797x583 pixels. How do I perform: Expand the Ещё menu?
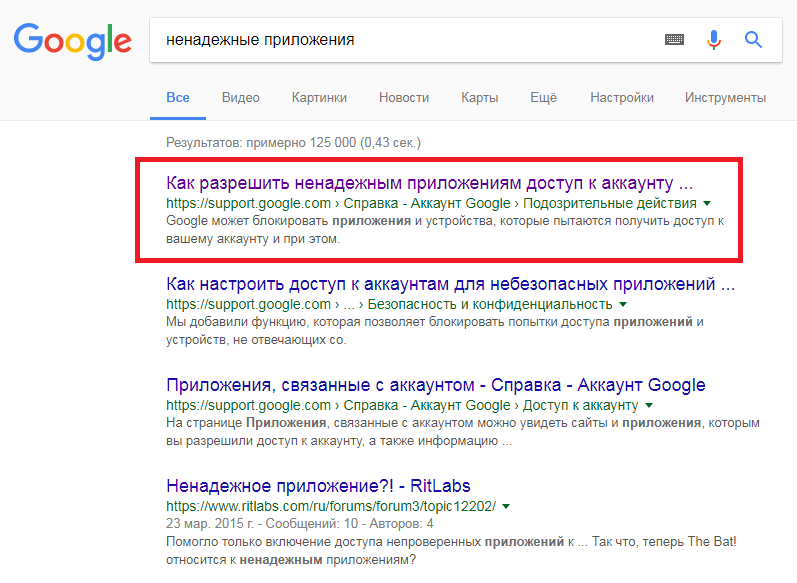[543, 98]
